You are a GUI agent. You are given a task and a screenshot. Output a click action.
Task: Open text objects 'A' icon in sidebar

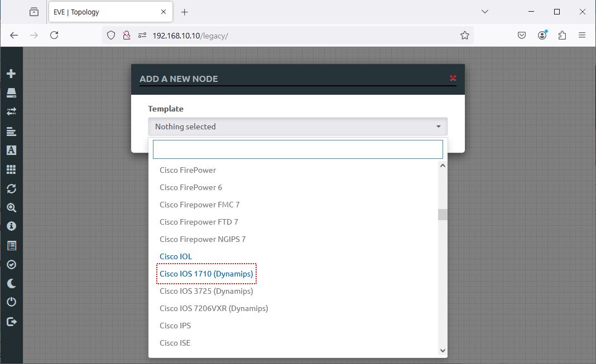(11, 151)
